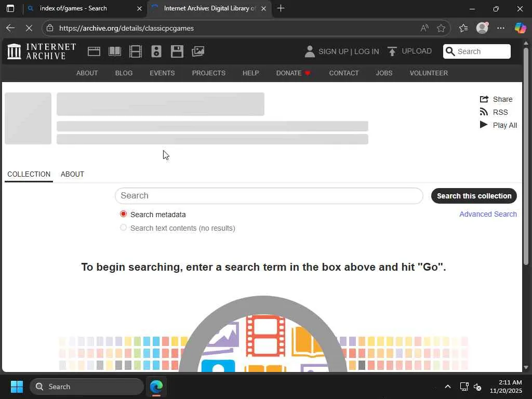Screen dimensions: 532x399
Task: Click the page vertical scrollbar thumb
Action: 526,156
